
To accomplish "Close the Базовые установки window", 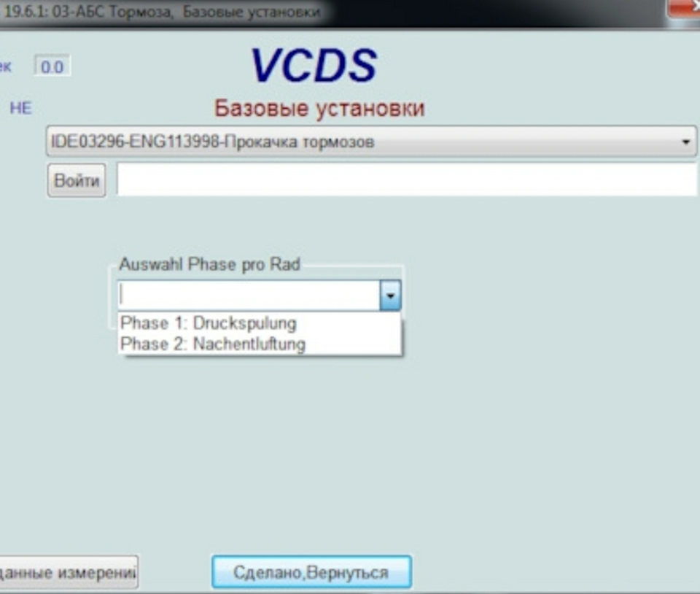I will pyautogui.click(x=685, y=7).
